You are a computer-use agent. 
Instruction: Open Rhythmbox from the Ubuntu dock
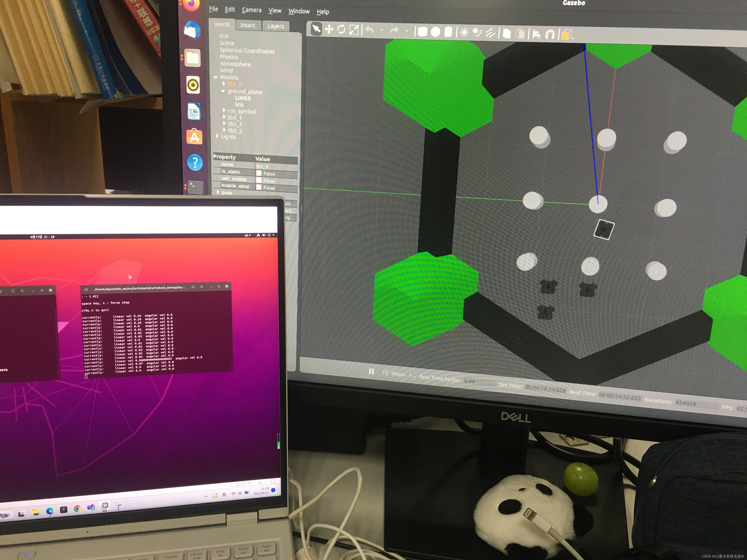click(193, 84)
